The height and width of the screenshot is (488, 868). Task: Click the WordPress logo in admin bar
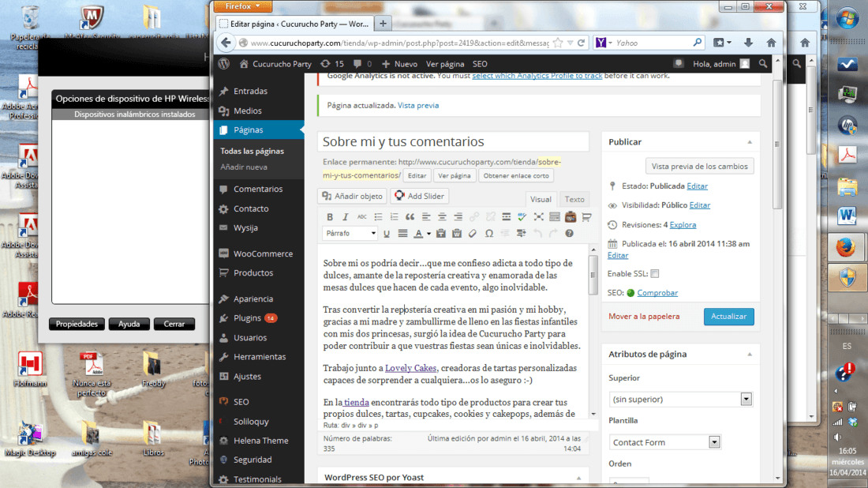[223, 64]
